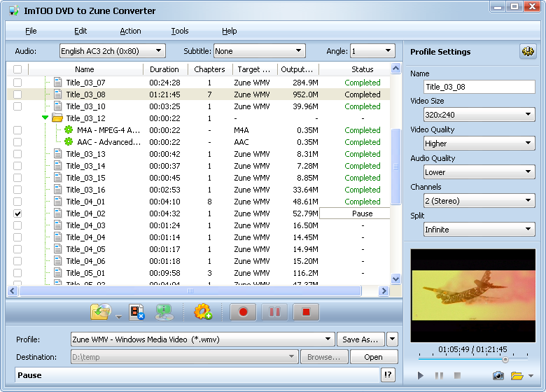Click the red stop conversion button
The image size is (546, 392).
(x=306, y=312)
